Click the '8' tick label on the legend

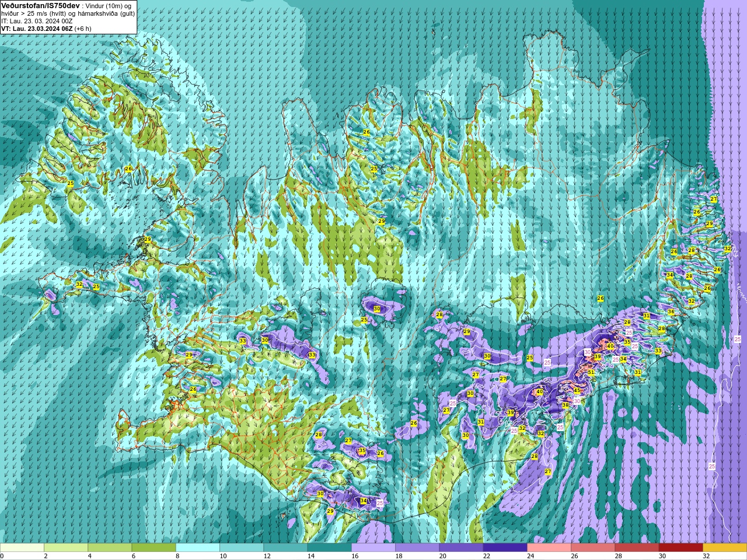tap(177, 556)
